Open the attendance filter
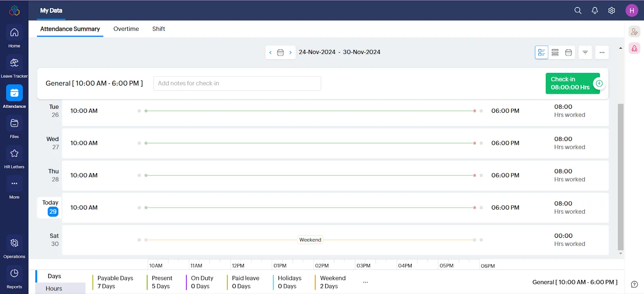644x294 pixels. (x=585, y=52)
